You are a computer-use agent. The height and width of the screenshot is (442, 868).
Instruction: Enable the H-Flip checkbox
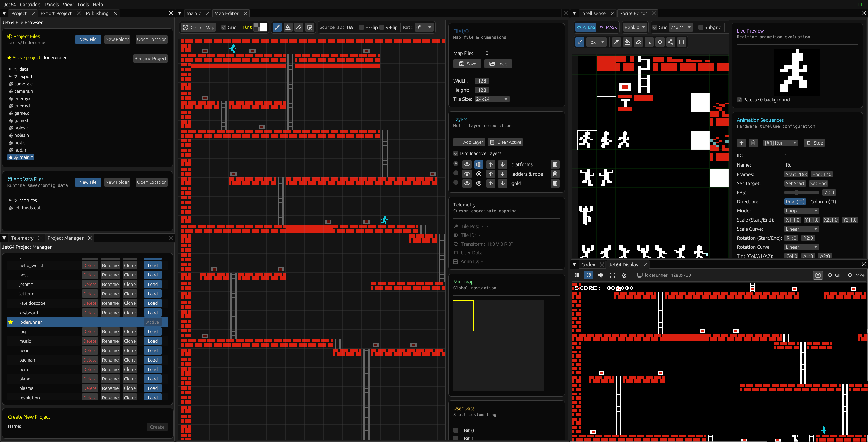361,27
